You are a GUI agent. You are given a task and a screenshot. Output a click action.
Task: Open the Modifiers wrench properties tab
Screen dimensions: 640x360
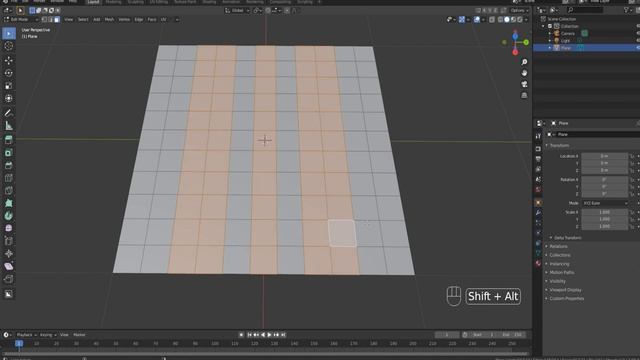click(x=538, y=213)
